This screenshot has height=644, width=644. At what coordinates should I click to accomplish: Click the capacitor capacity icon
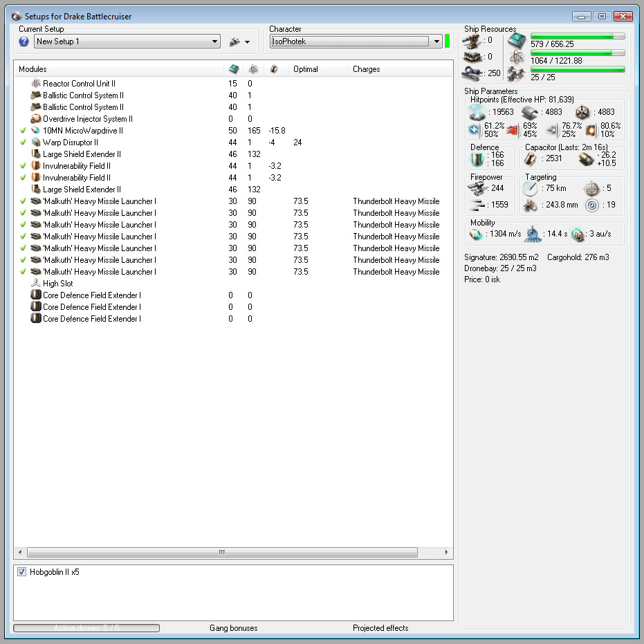pyautogui.click(x=531, y=159)
